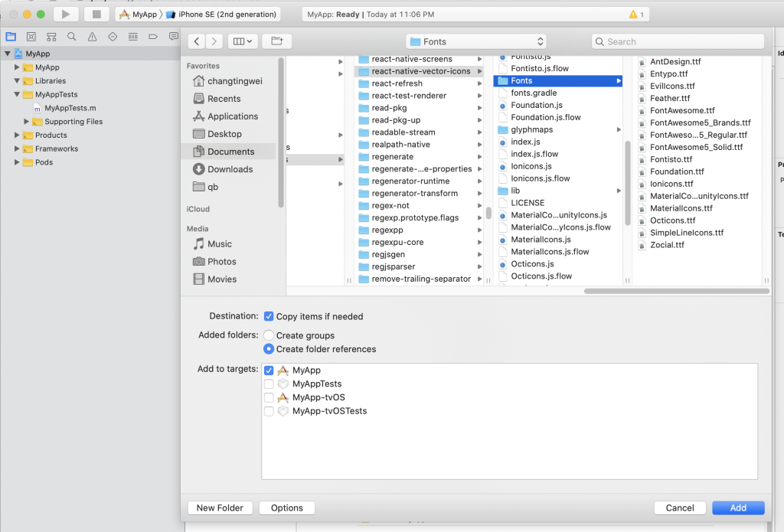This screenshot has width=784, height=532.
Task: Open Desktop in sidebar
Action: pos(217,134)
